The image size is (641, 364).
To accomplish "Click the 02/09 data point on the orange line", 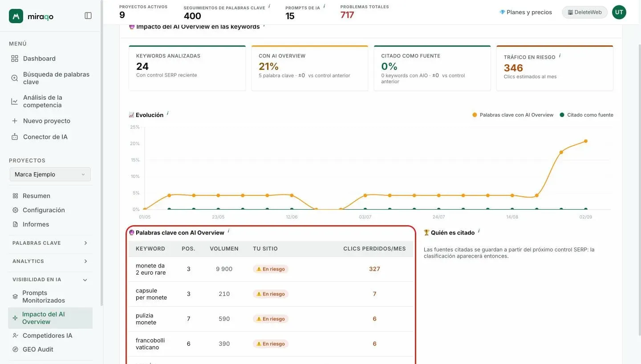I will pos(586,141).
